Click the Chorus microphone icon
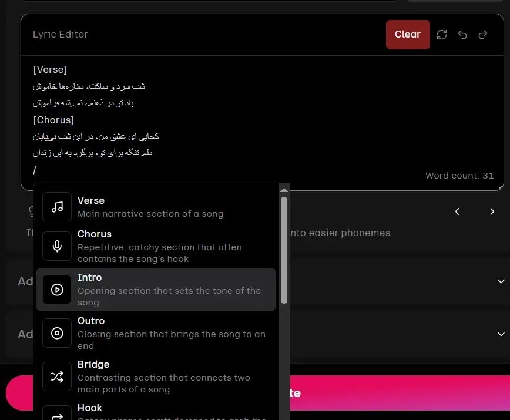This screenshot has height=420, width=510. 57,246
